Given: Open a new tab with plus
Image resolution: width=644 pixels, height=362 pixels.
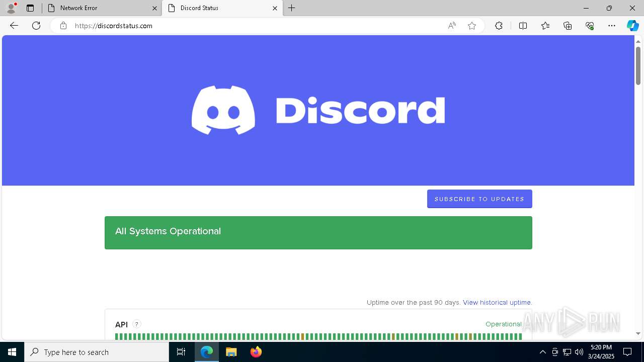Looking at the screenshot, I should coord(292,8).
